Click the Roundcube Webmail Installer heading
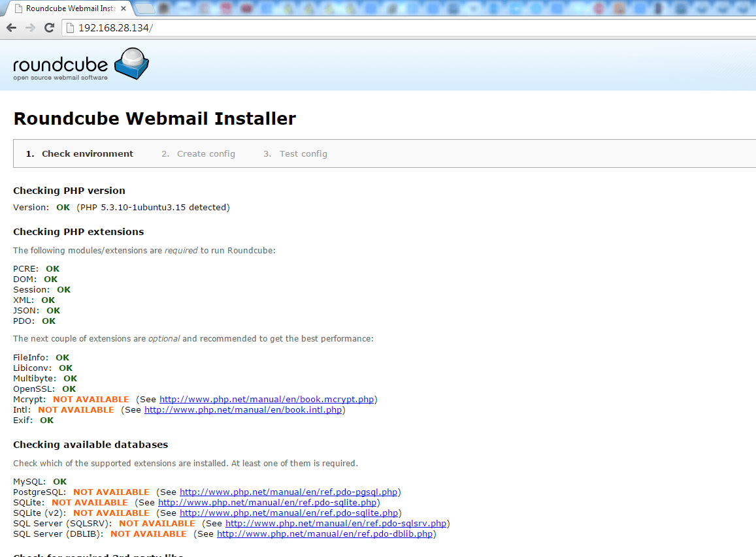 point(155,119)
